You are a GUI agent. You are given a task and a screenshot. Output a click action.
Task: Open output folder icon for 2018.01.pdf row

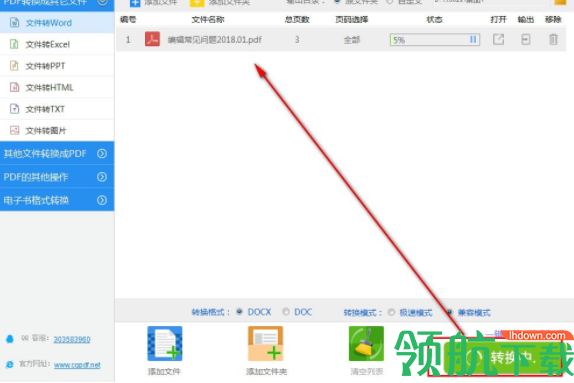coord(526,39)
